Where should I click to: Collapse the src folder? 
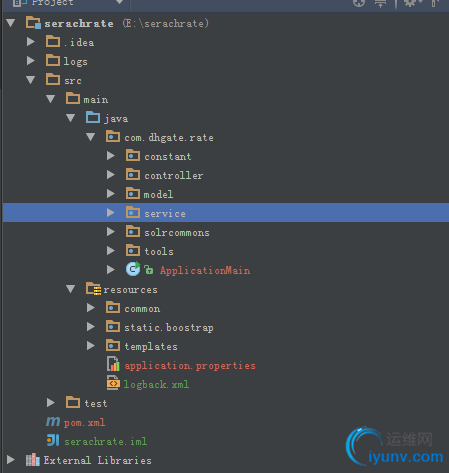pyautogui.click(x=31, y=80)
